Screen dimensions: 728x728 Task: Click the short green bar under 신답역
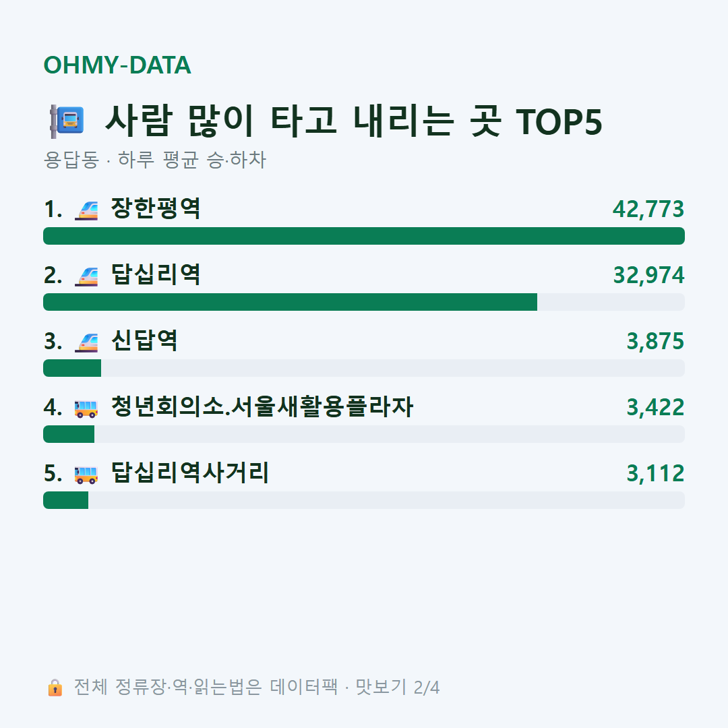point(72,368)
